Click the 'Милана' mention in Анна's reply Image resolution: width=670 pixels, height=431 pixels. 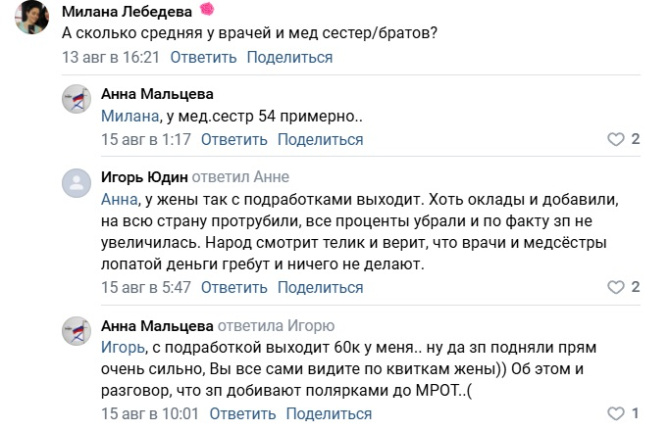pyautogui.click(x=125, y=116)
